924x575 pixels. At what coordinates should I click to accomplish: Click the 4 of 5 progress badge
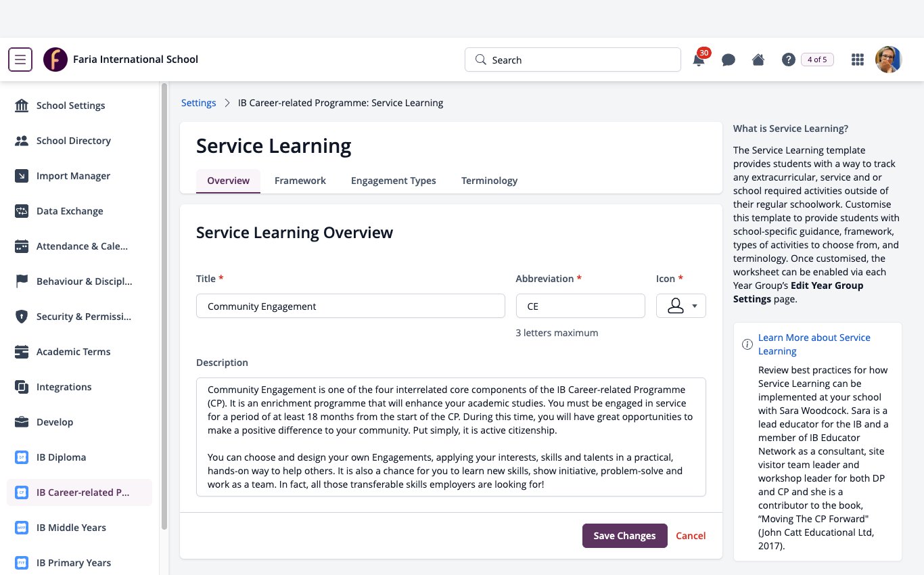click(817, 60)
